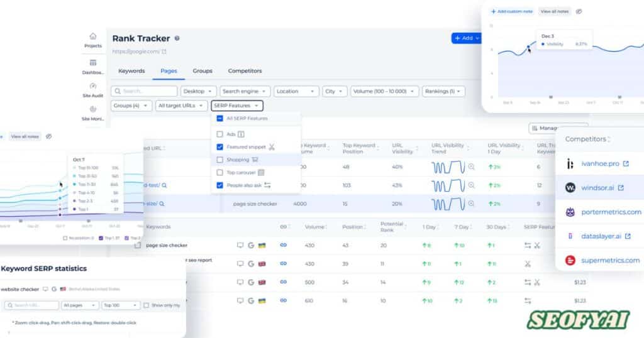Open the Location dropdown
This screenshot has height=338, width=644.
click(x=296, y=91)
